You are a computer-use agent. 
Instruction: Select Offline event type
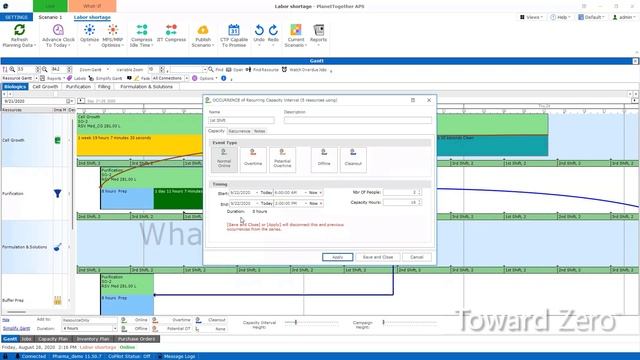point(324,160)
